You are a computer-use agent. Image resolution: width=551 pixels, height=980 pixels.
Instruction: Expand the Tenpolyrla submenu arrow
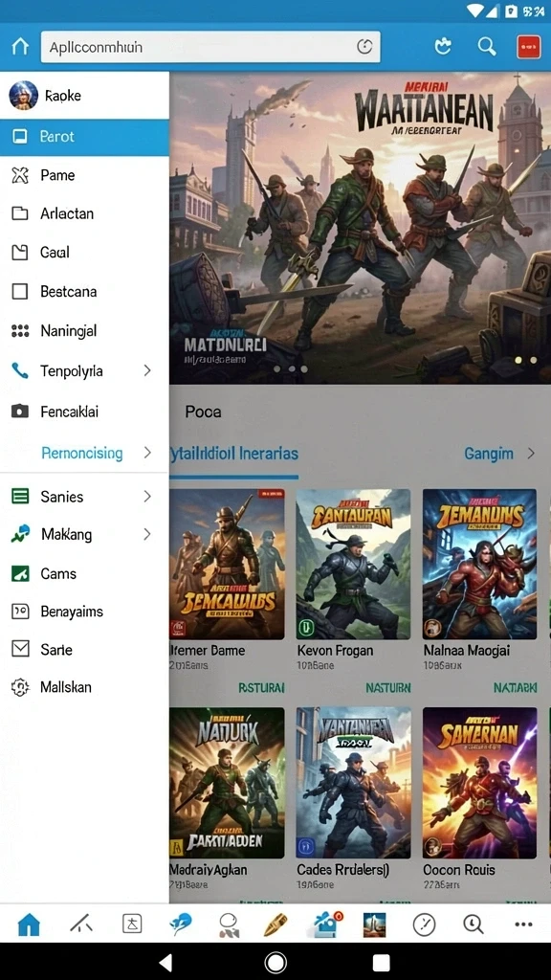[147, 370]
